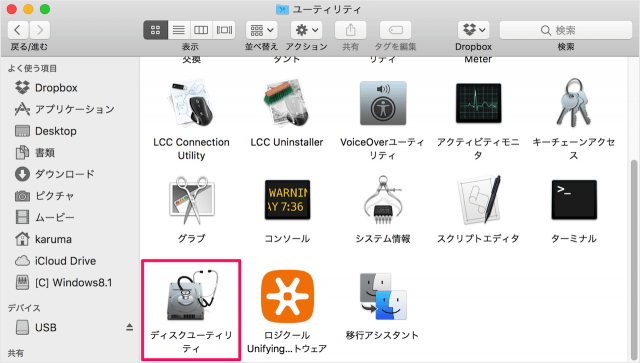Select the コンソール warning icon
Image resolution: width=640 pixels, height=363 pixels.
(287, 200)
